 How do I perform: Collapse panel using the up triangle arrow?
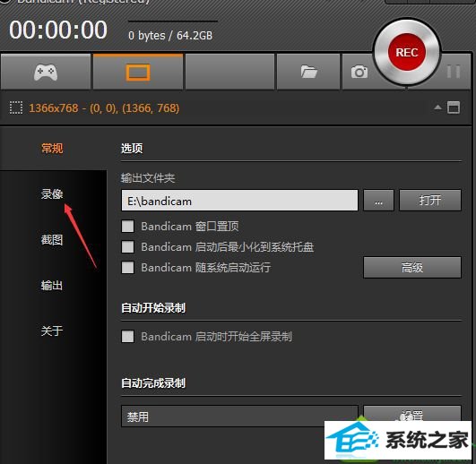click(437, 107)
